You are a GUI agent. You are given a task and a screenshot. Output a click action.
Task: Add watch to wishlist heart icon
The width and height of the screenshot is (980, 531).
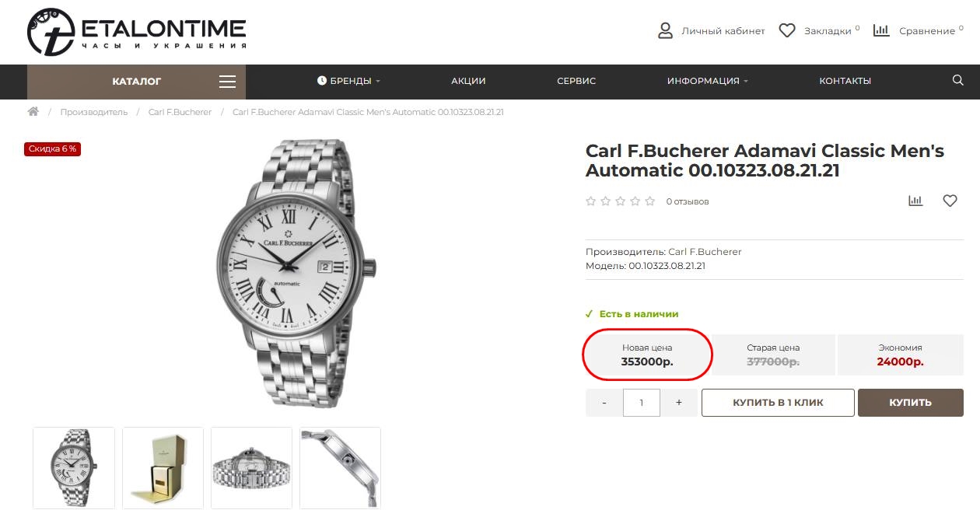[950, 201]
